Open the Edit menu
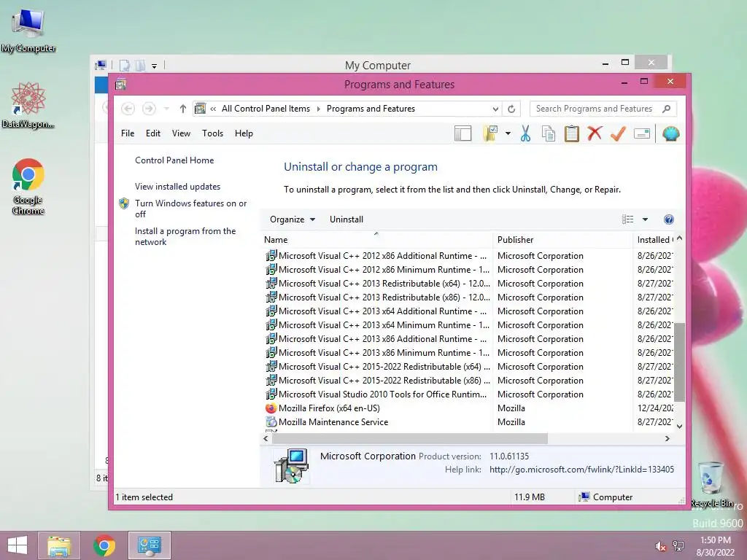The width and height of the screenshot is (747, 560). point(153,133)
